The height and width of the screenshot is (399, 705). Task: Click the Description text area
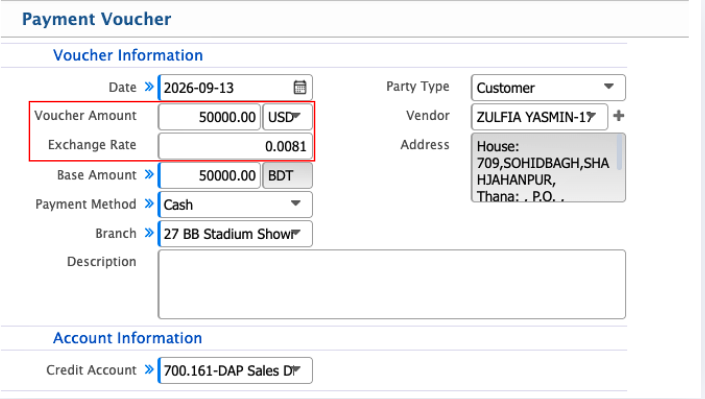[392, 284]
